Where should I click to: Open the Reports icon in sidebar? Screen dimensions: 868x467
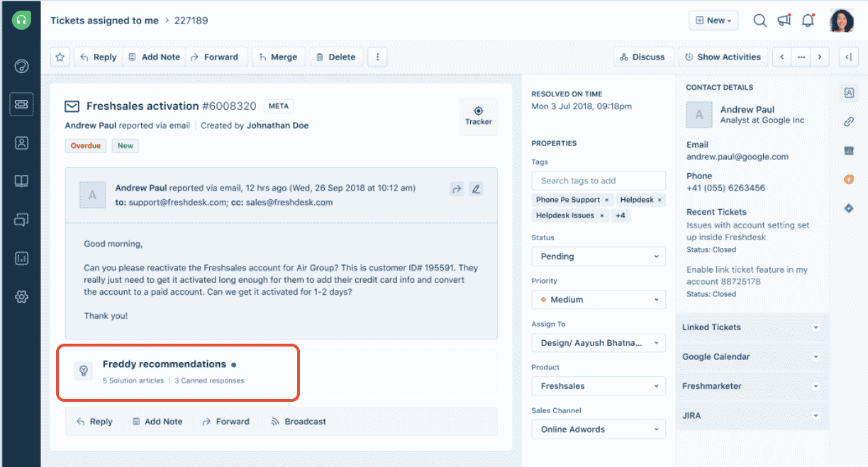[21, 259]
